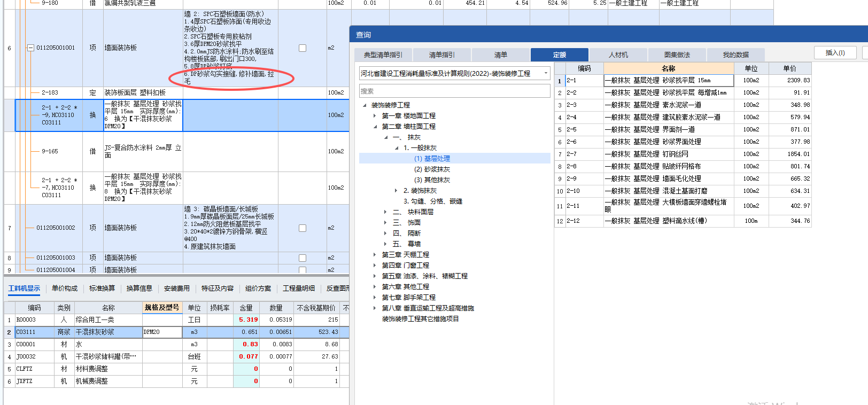
Task: Click the 搜索 search field
Action: click(455, 91)
